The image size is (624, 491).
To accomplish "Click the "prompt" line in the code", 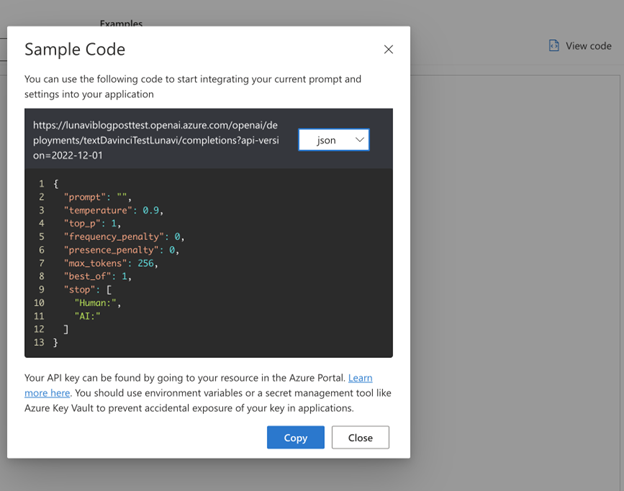I will click(x=97, y=198).
